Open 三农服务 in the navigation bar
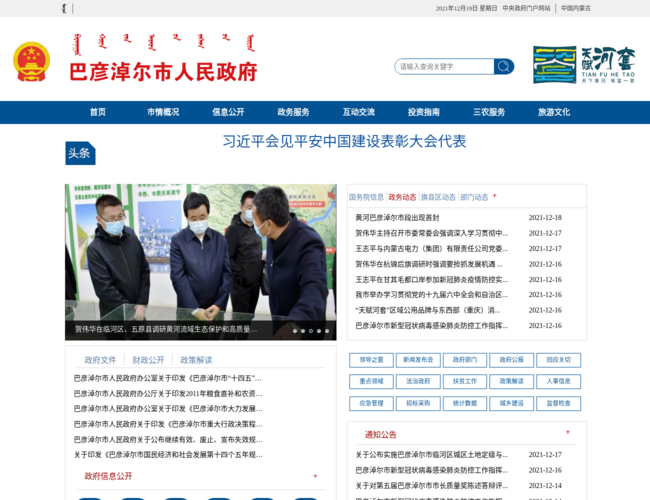This screenshot has width=650, height=500. 489,112
